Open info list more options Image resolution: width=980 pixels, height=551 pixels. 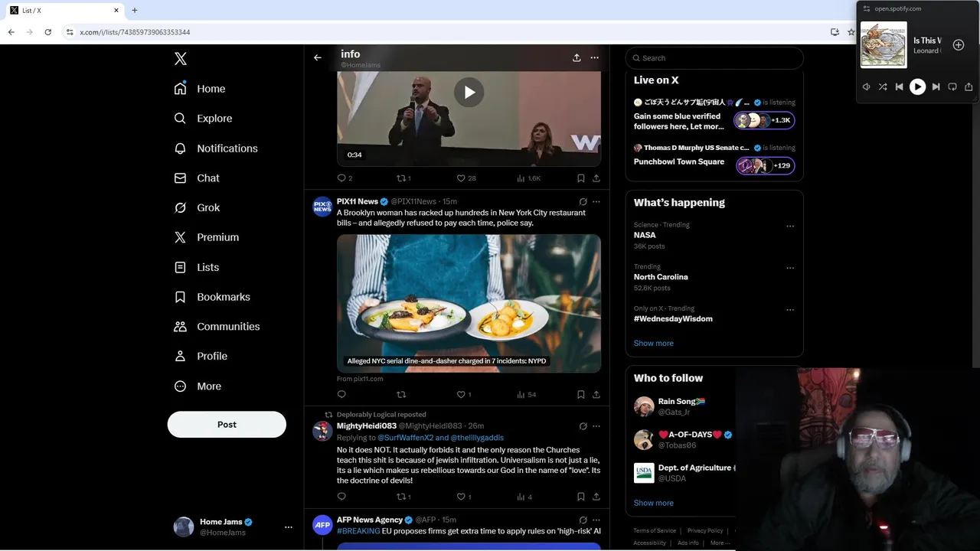(594, 57)
